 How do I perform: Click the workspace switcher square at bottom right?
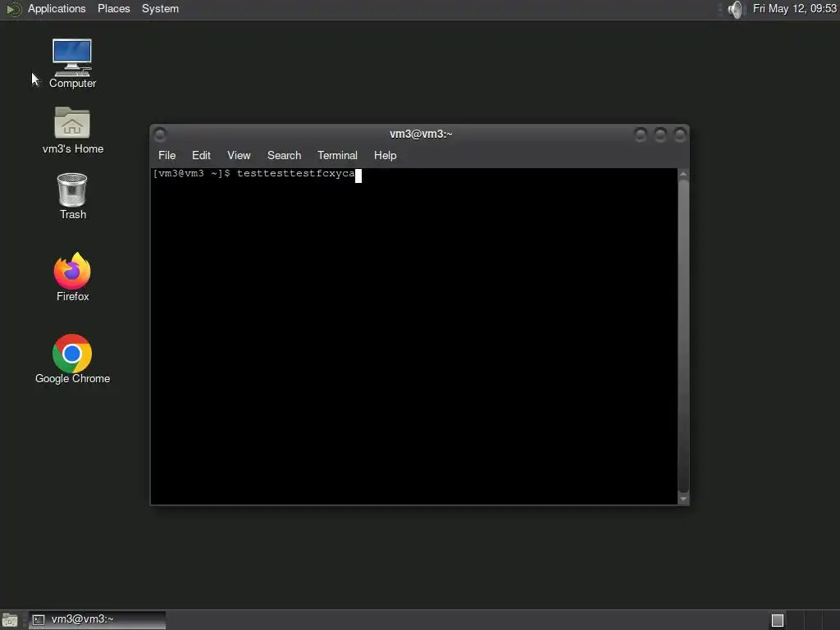(x=778, y=620)
